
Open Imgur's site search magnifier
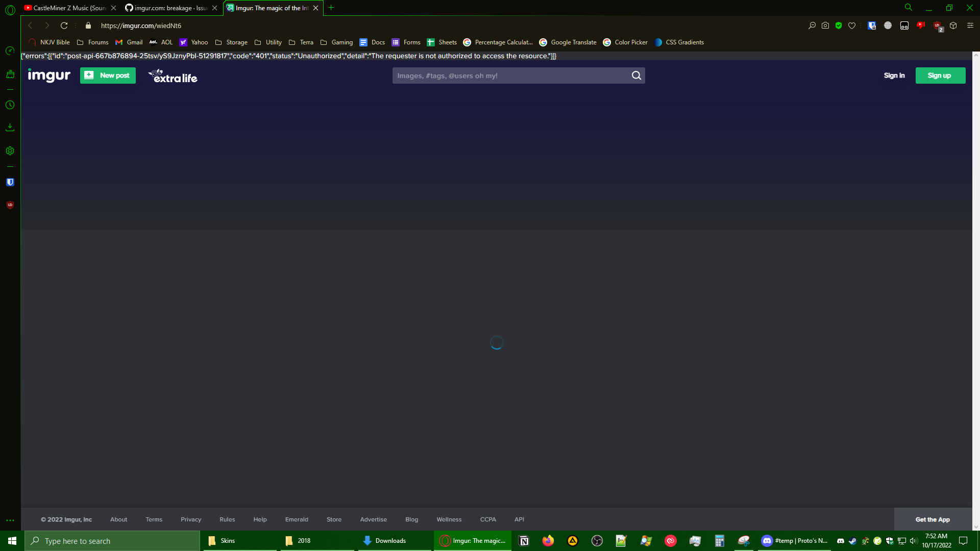[x=636, y=76]
